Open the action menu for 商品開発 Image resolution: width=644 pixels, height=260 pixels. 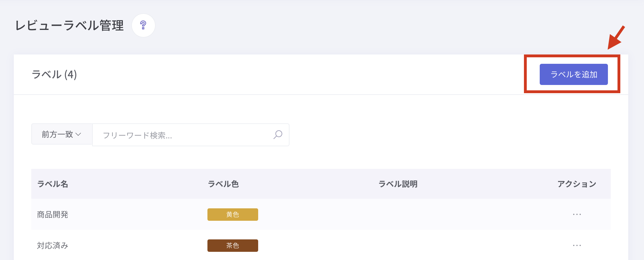(x=577, y=214)
